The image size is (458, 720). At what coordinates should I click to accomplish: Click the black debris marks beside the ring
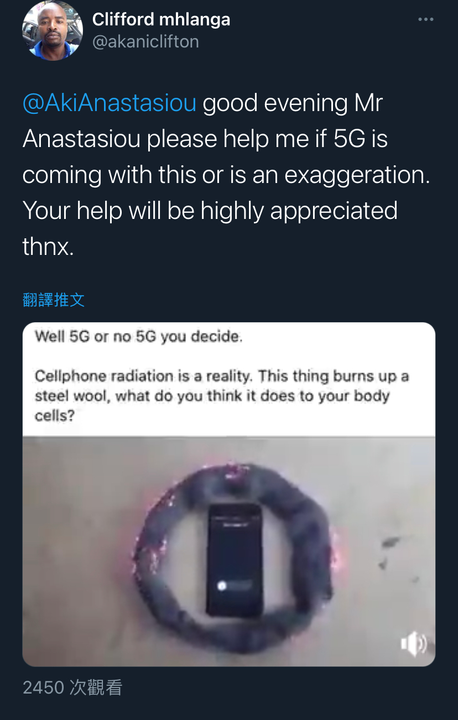389,552
